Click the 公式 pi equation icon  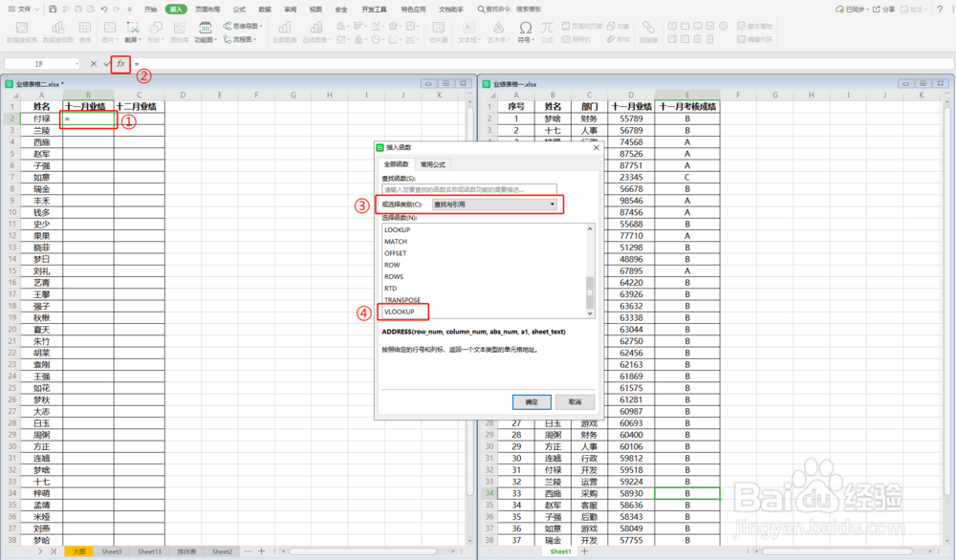point(547,32)
